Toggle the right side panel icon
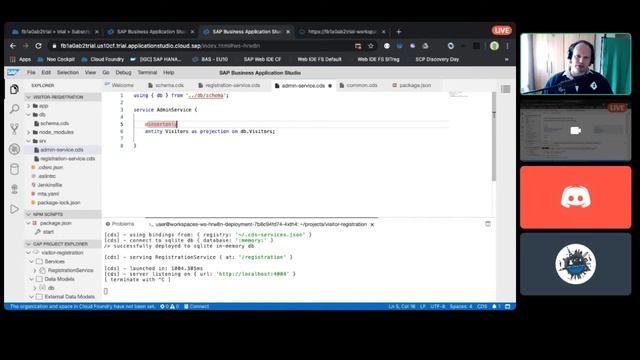The height and width of the screenshot is (360, 640). tap(505, 89)
